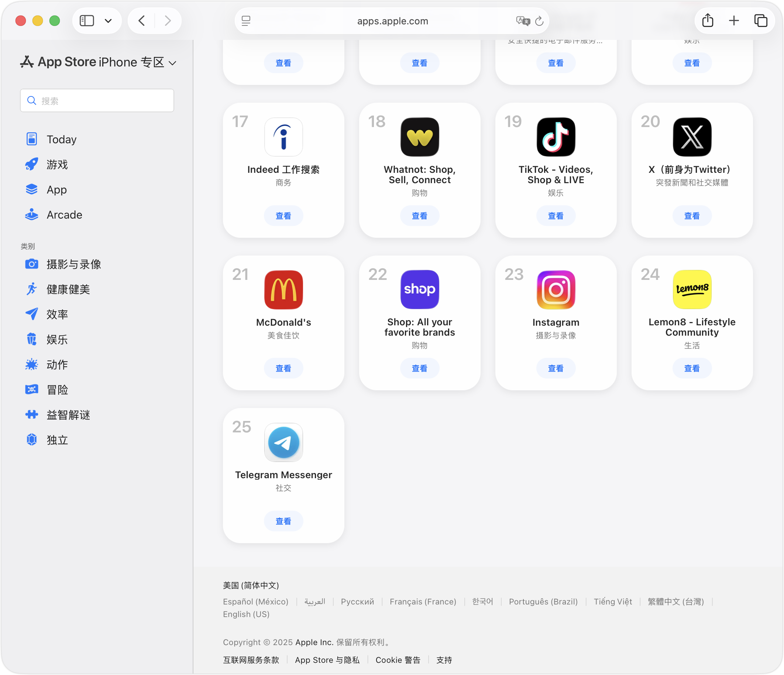Click the English (US) language link
The width and height of the screenshot is (784, 675).
point(246,614)
